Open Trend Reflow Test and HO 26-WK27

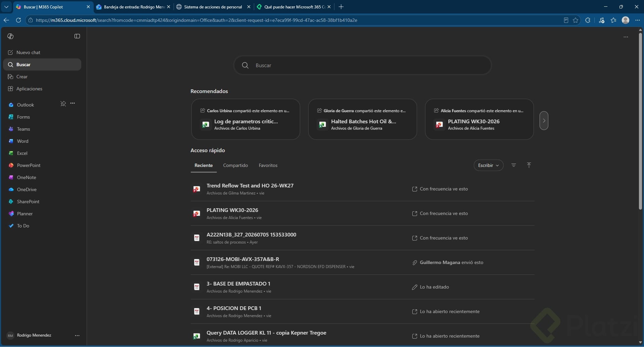[362, 189]
